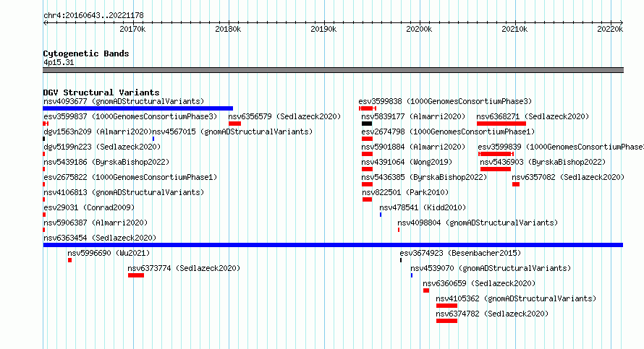The image size is (644, 349).
Task: Click the red nsv6360659 variant bar
Action: pos(426,290)
